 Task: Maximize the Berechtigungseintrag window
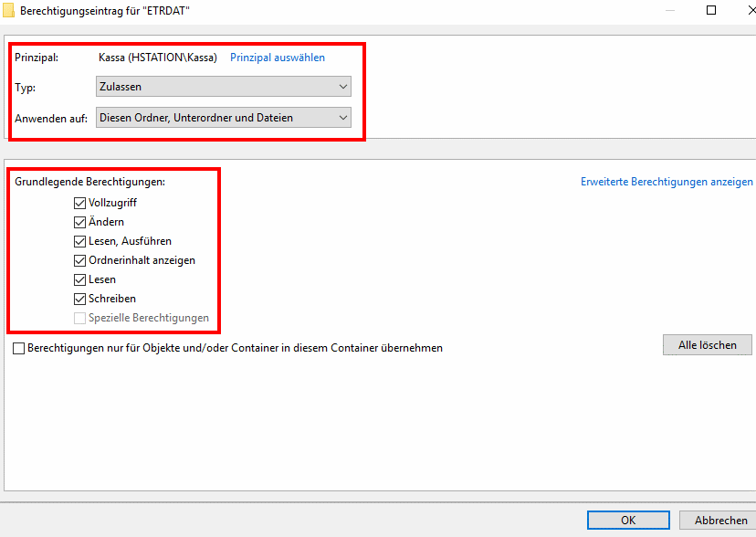click(710, 9)
